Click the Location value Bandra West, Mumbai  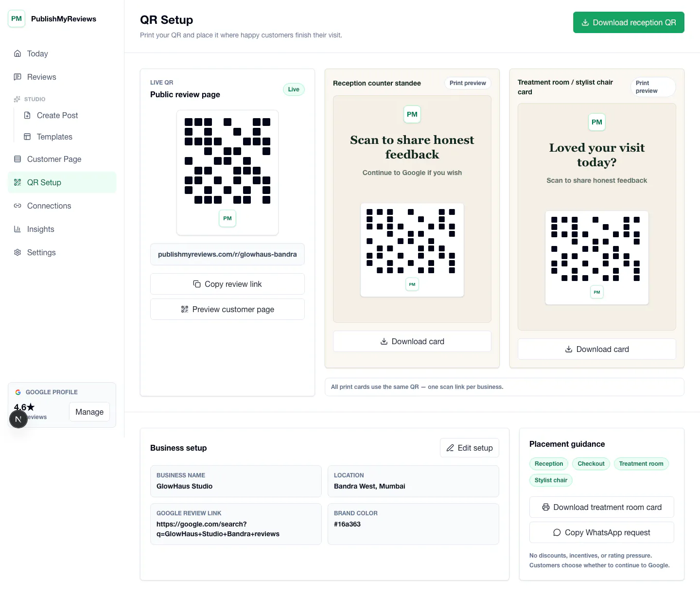[x=369, y=486]
